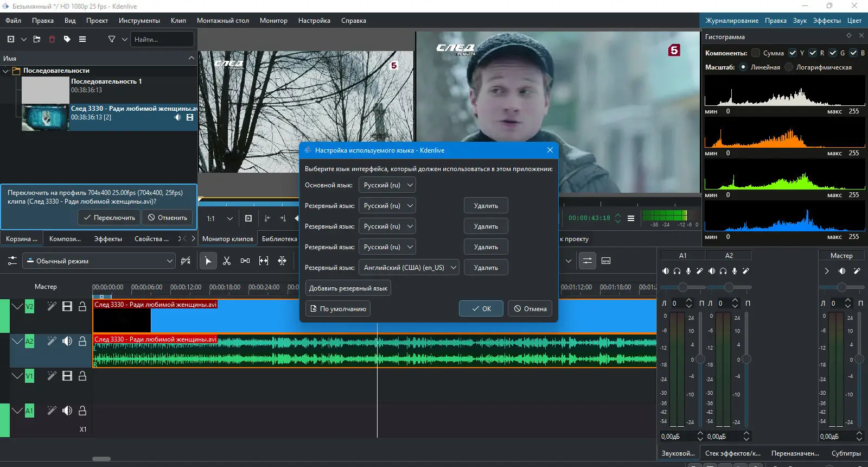Select the razor (scissors) tool
The image size is (868, 467).
[x=227, y=261]
